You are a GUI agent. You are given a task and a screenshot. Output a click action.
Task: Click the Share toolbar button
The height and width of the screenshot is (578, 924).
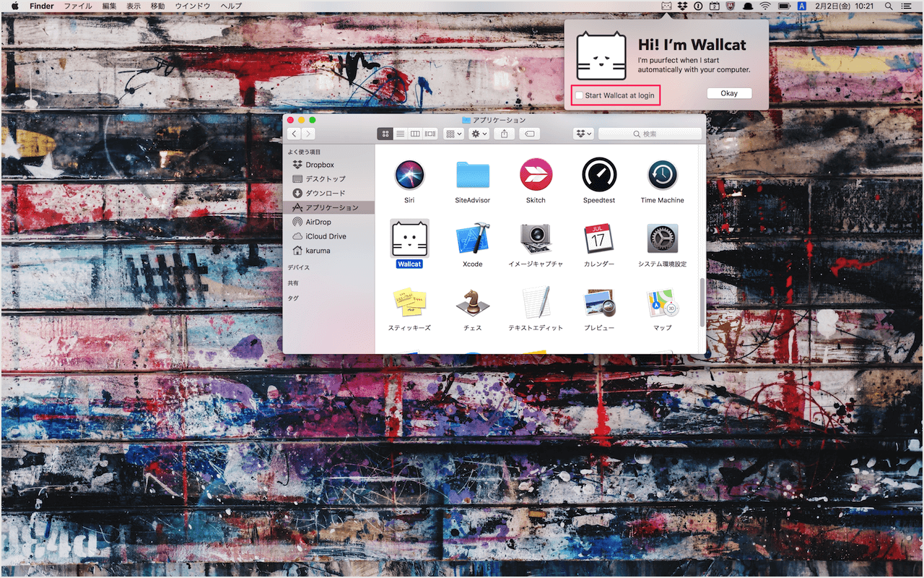[505, 134]
